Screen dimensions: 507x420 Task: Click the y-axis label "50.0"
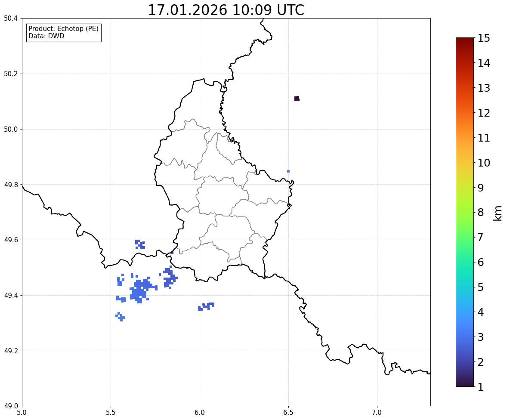pyautogui.click(x=10, y=130)
